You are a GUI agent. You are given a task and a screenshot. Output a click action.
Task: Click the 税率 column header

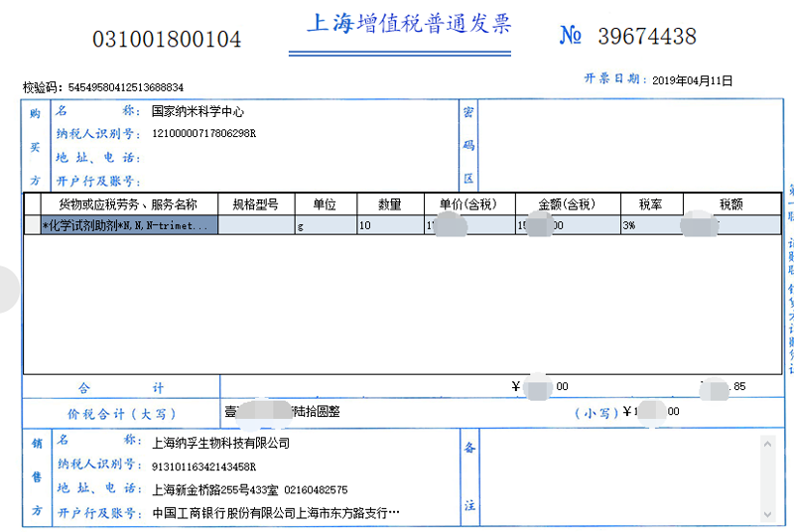click(650, 204)
